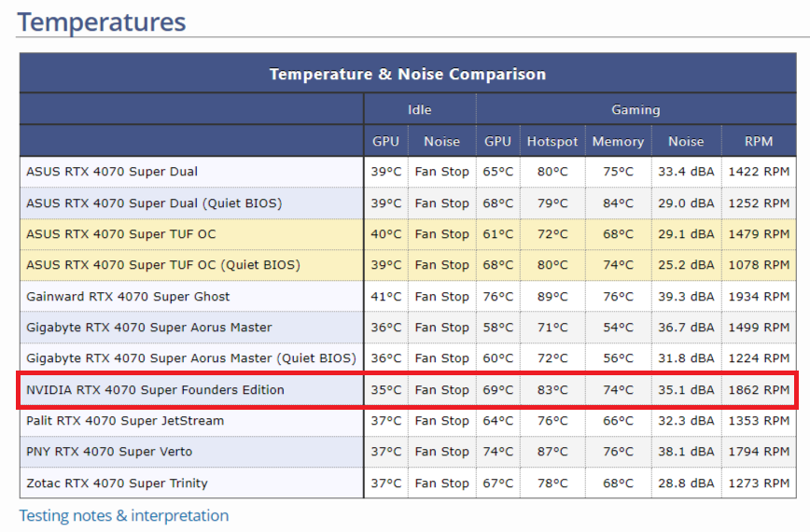Click the Memory column header
This screenshot has width=810, height=532.
pyautogui.click(x=618, y=141)
